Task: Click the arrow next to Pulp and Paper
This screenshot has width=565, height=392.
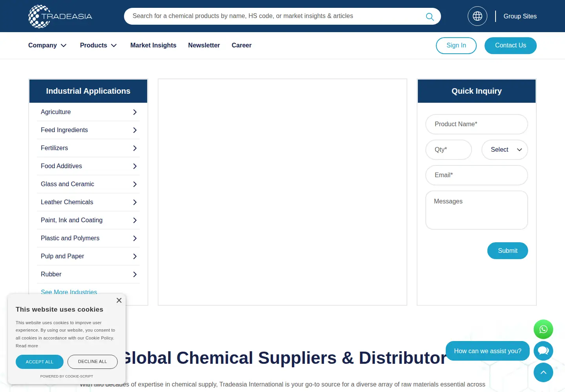Action: 135,256
